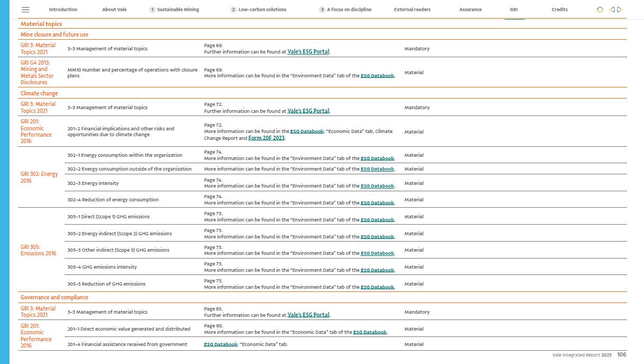Open ESG Databook link in MM10 closure plans row

(x=377, y=76)
